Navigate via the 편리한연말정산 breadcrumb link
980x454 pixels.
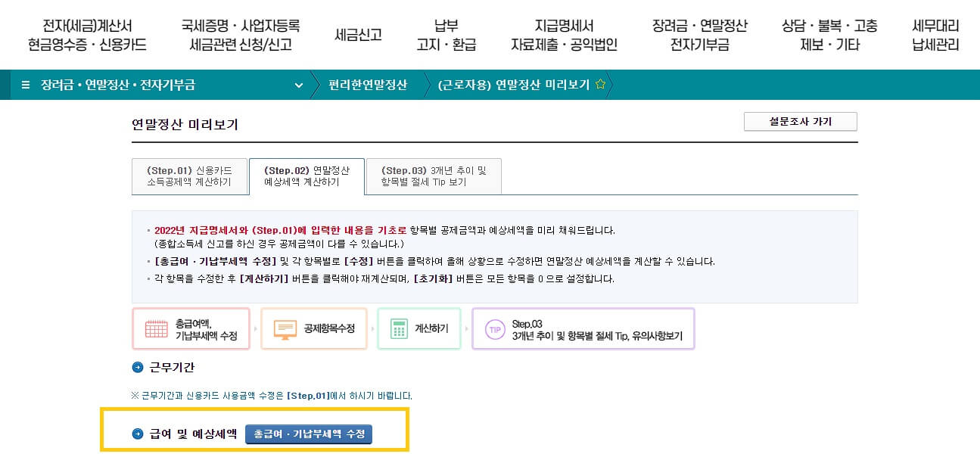click(368, 85)
